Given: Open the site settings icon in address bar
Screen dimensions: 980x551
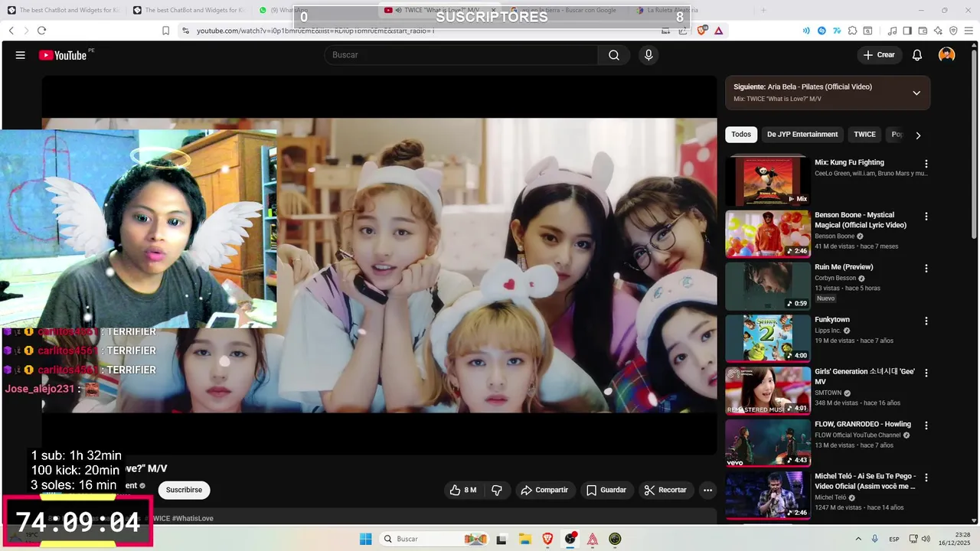Looking at the screenshot, I should (186, 31).
